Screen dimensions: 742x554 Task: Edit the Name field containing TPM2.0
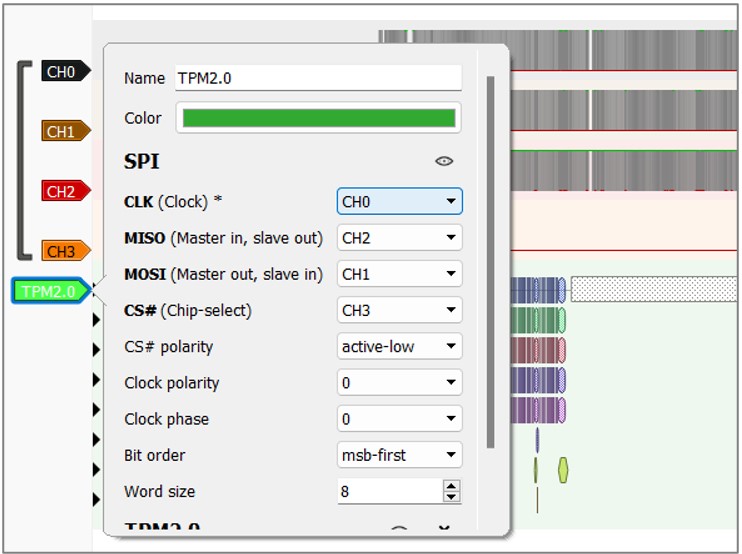318,78
